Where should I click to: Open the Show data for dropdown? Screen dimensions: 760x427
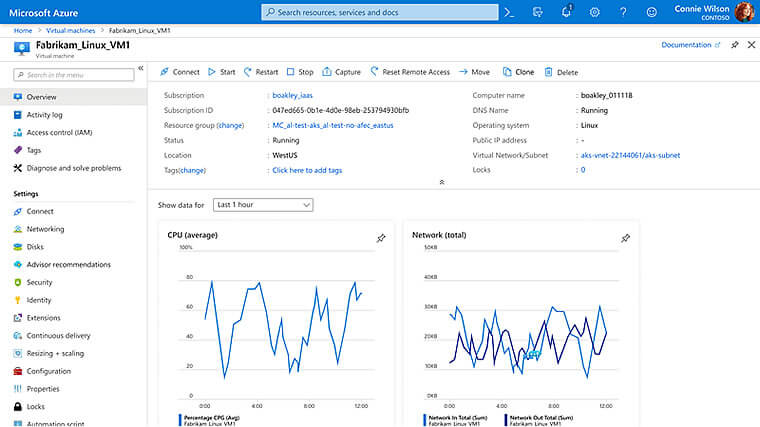(263, 205)
